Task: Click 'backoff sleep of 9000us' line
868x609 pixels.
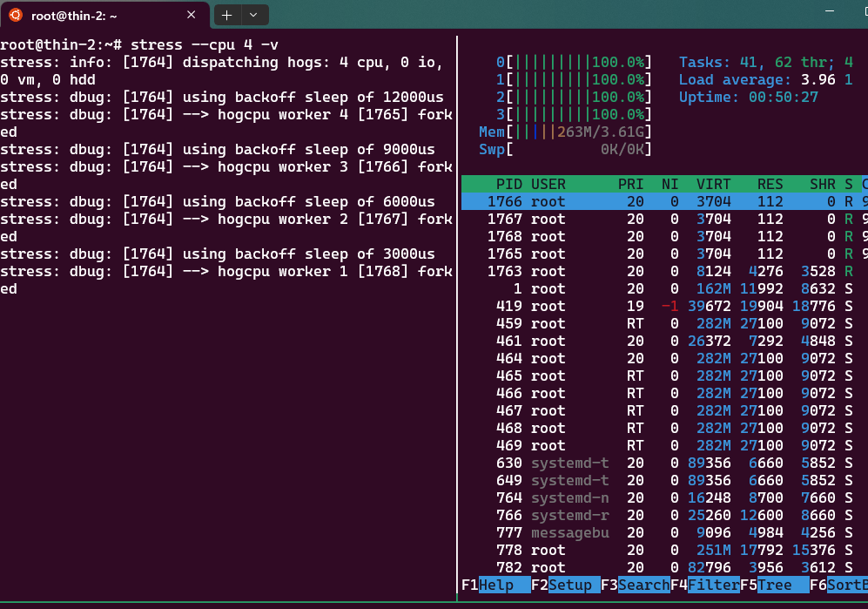Action: 218,150
